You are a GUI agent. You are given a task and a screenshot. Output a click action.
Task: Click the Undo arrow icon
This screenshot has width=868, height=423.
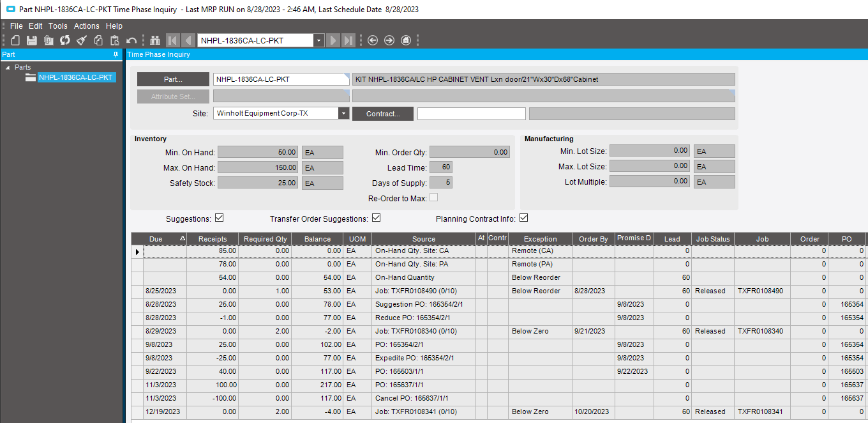pos(131,40)
